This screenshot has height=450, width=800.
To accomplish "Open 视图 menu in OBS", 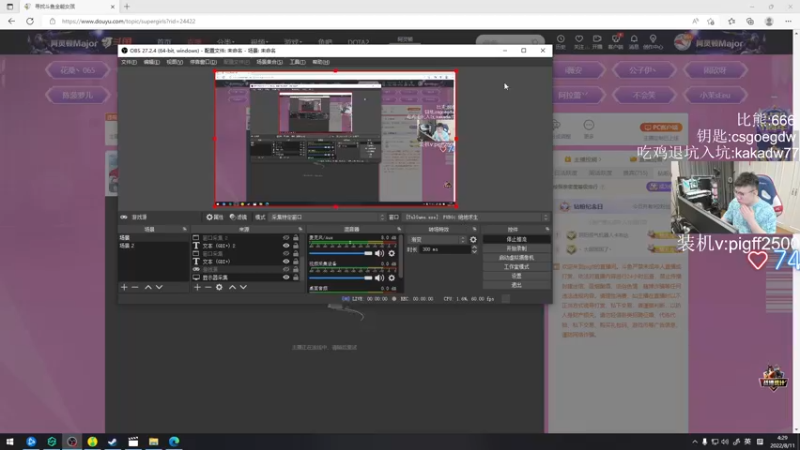I will tap(174, 62).
